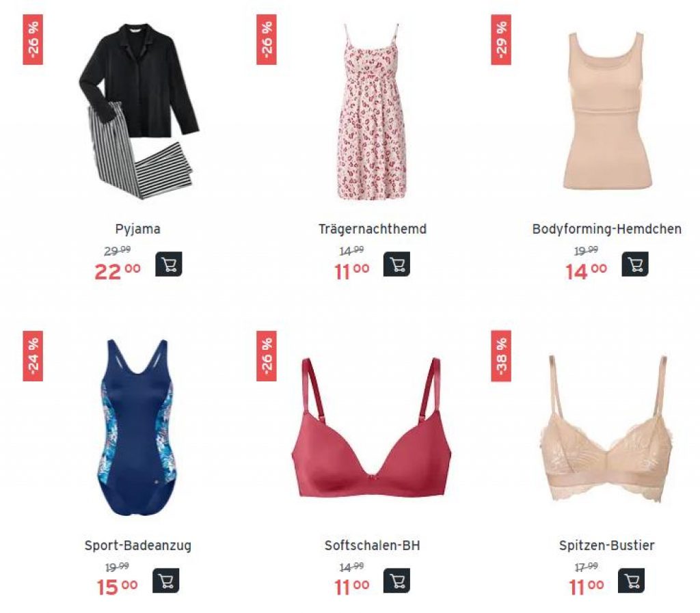Open the Pyjama product title link
This screenshot has width=700, height=613.
(138, 229)
